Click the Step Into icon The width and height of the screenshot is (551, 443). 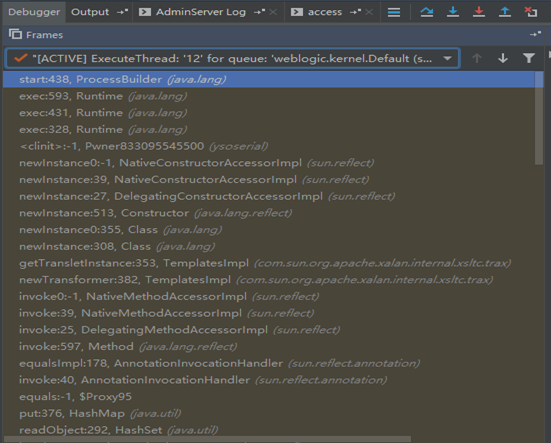coord(453,12)
